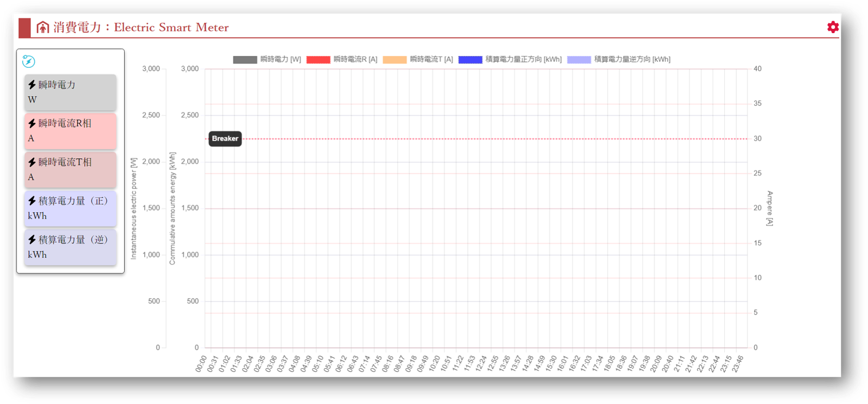Toggle 瞬時電流R [A] legend series
Viewport: 868px width, 404px height.
[342, 59]
